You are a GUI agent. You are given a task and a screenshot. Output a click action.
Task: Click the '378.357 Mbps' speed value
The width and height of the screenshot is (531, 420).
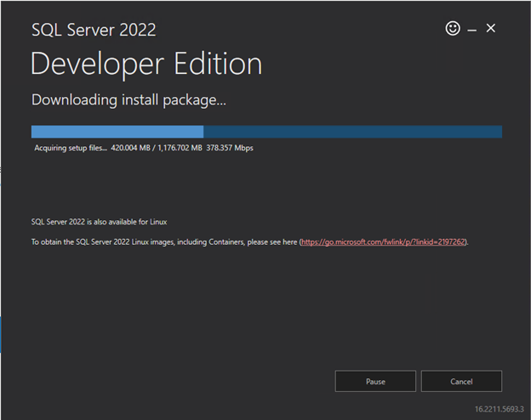click(x=230, y=148)
